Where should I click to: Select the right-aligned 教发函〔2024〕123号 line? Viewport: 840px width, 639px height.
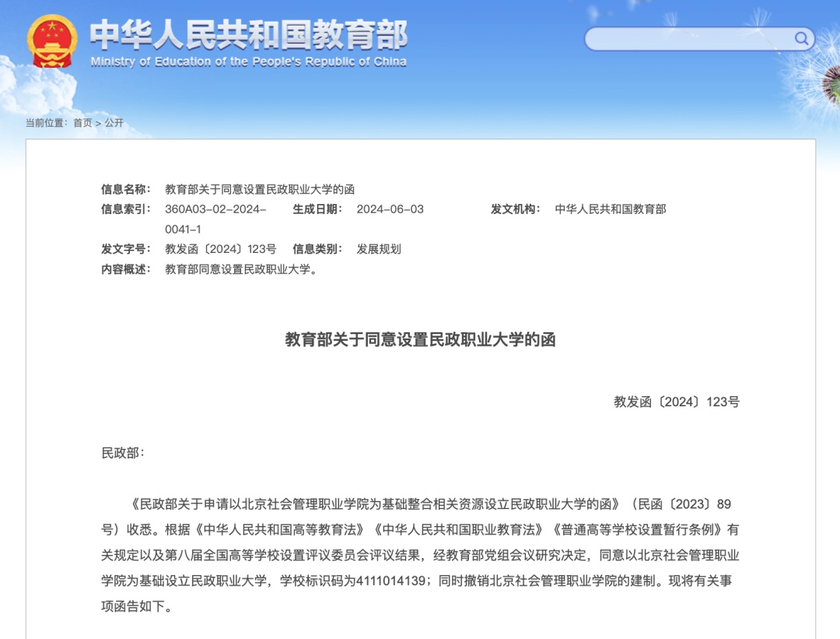677,402
